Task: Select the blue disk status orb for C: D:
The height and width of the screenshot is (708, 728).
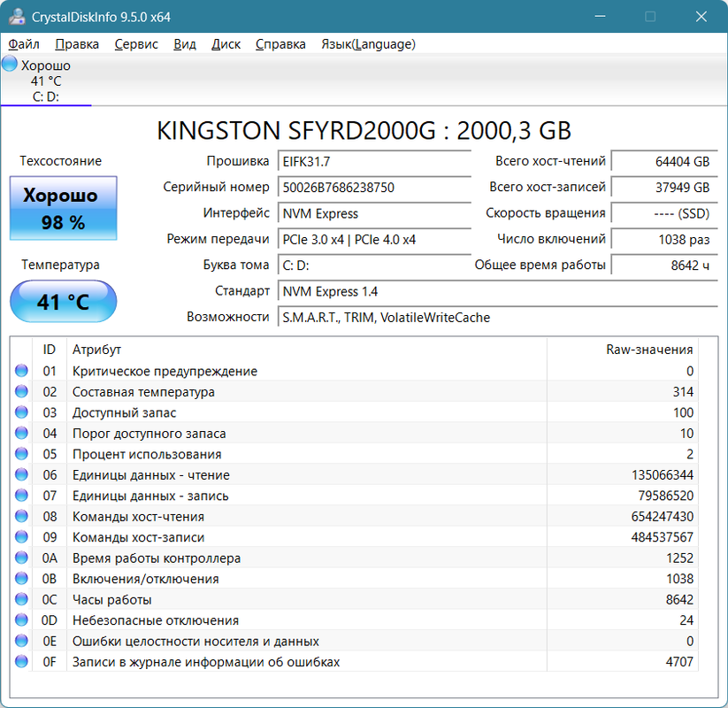Action: click(x=9, y=64)
